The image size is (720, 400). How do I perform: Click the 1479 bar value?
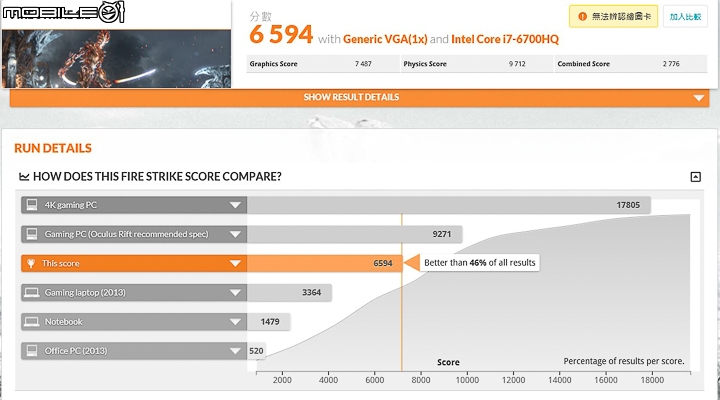click(x=270, y=321)
